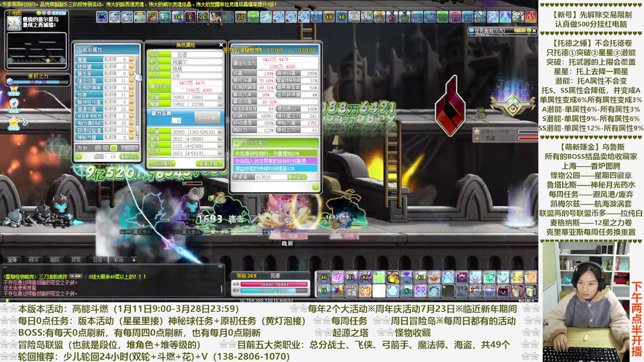
Task: Click the green minimap minimize button
Action: coord(39,13)
